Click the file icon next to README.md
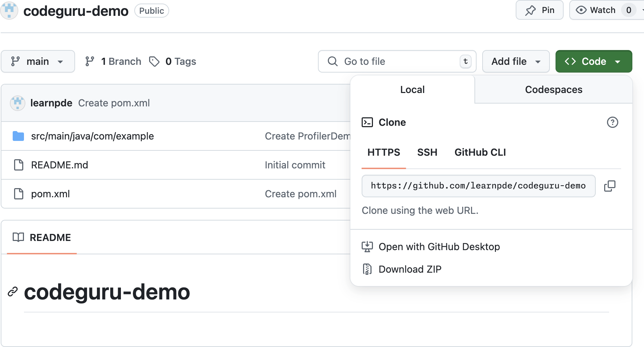 [x=18, y=165]
